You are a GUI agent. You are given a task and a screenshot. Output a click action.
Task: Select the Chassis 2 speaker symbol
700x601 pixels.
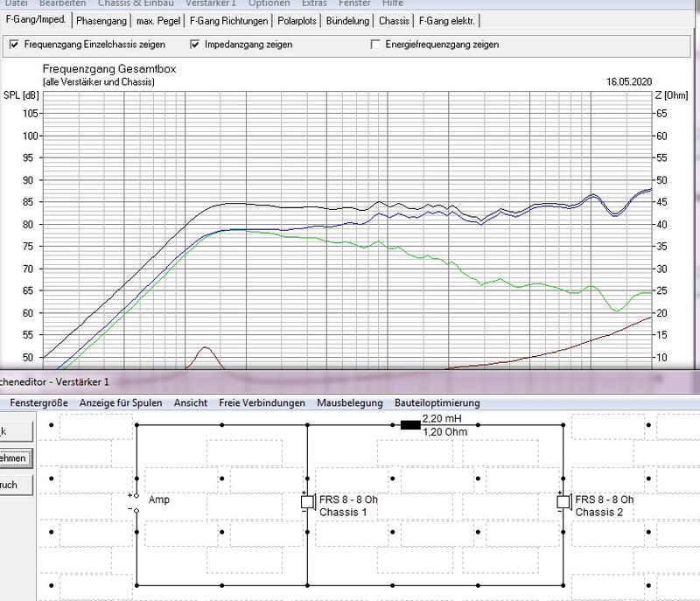[x=563, y=503]
